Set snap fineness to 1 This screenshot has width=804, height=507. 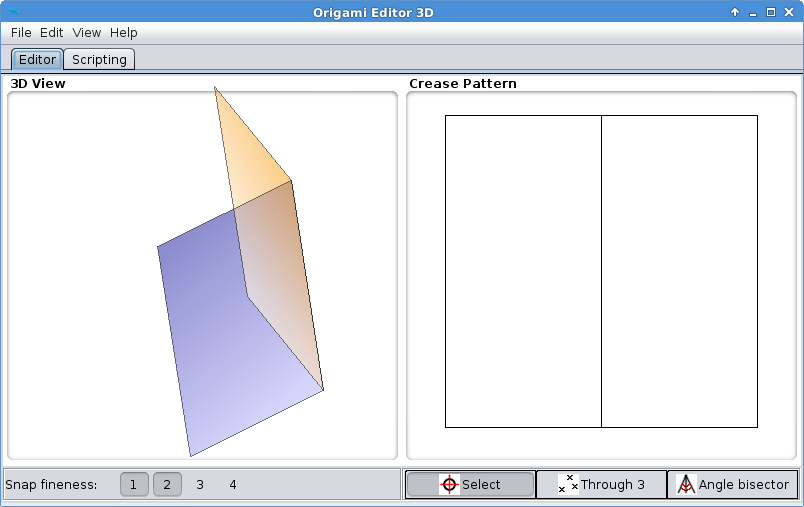pos(134,485)
